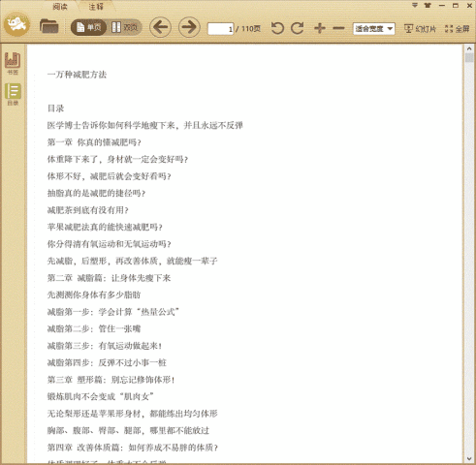Viewport: 476px width, 465px height.
Task: Start 幻灯片 slideshow mode
Action: coord(420,29)
